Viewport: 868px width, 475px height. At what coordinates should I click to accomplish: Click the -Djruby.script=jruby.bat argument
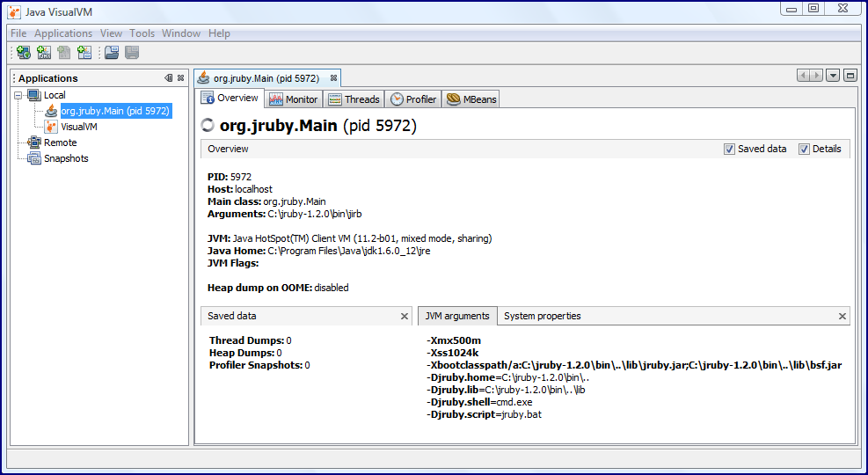484,414
